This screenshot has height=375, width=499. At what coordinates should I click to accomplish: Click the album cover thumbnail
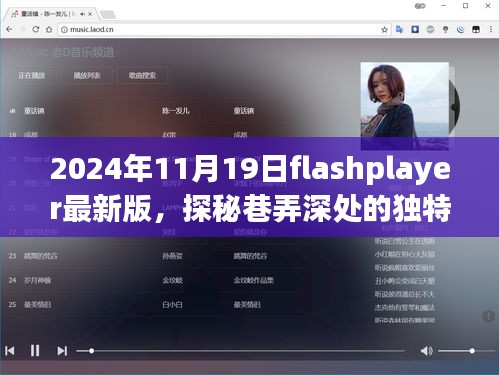coord(404,106)
